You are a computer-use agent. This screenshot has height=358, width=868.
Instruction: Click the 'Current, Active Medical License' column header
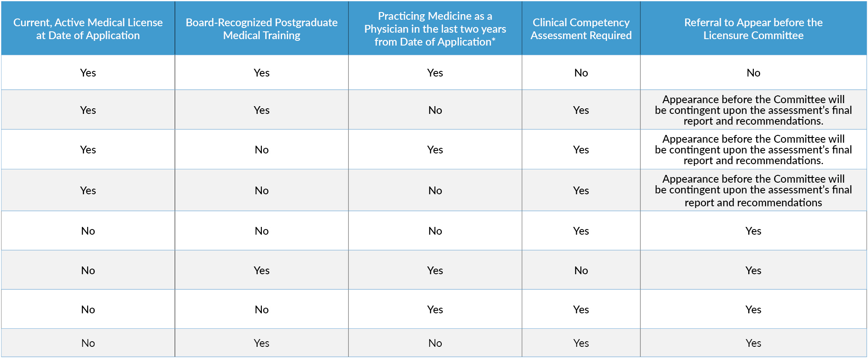(x=88, y=29)
